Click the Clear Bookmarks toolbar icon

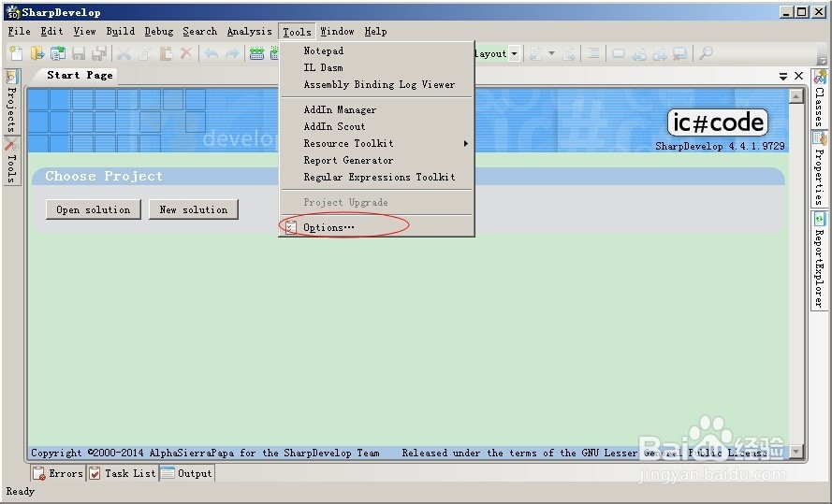[680, 53]
